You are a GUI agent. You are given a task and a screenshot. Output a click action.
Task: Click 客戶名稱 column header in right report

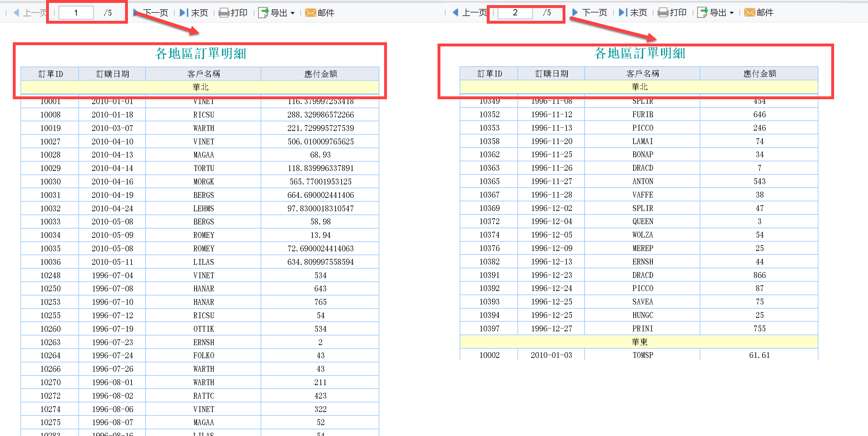point(642,74)
